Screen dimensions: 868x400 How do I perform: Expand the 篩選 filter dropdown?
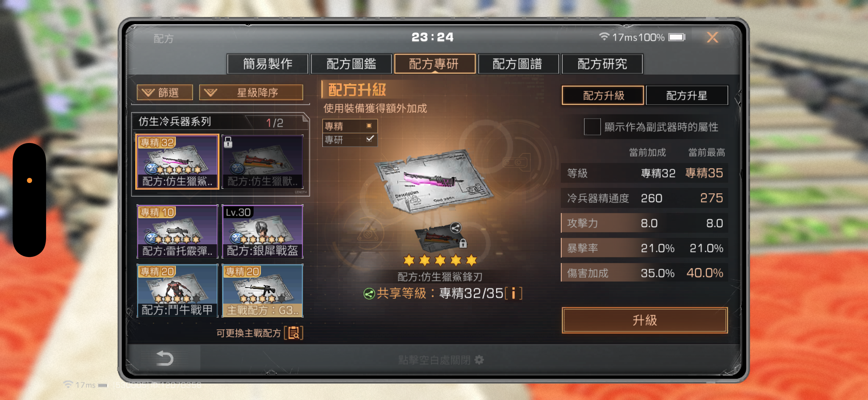[165, 92]
